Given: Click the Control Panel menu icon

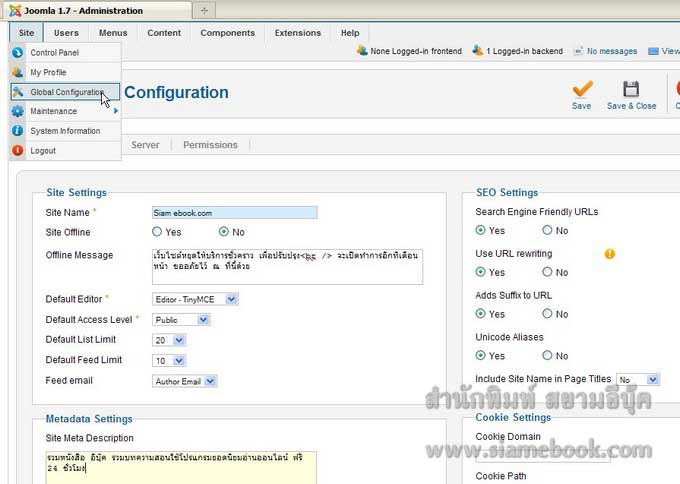Looking at the screenshot, I should click(17, 52).
